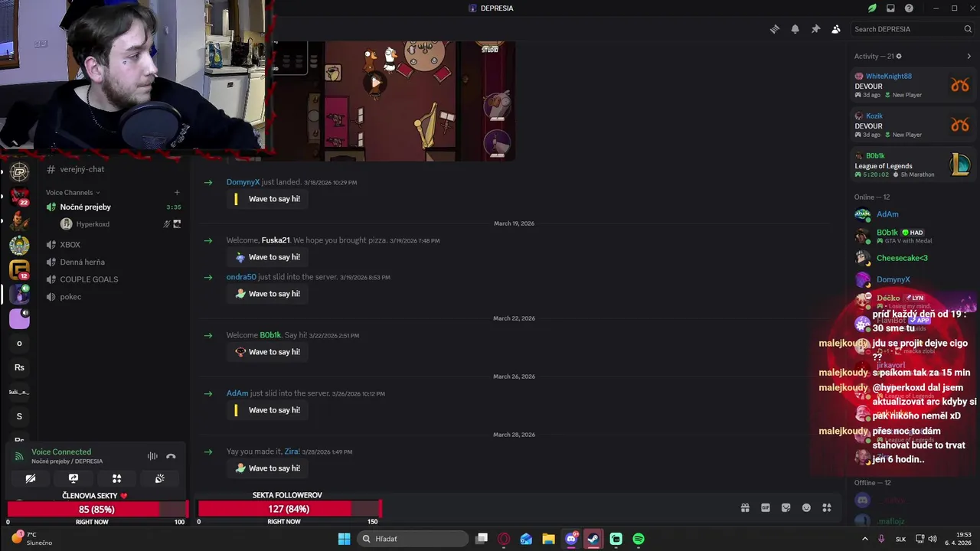The width and height of the screenshot is (980, 551).
Task: Open Steam from the taskbar
Action: coord(593,539)
